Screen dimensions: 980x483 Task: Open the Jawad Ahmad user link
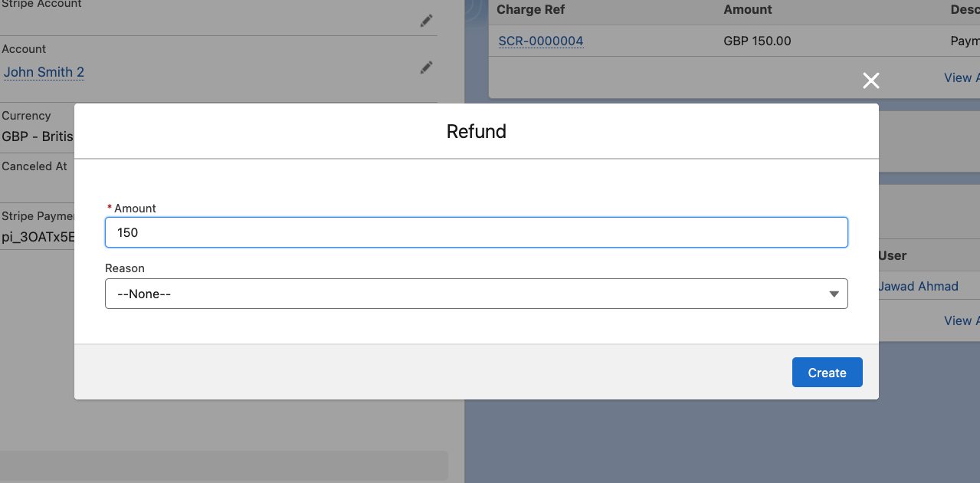point(918,286)
